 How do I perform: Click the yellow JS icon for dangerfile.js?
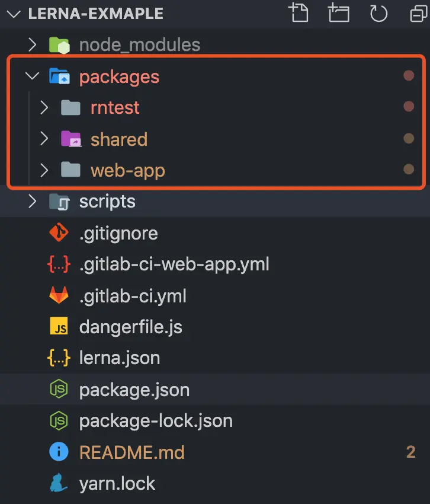pyautogui.click(x=59, y=327)
